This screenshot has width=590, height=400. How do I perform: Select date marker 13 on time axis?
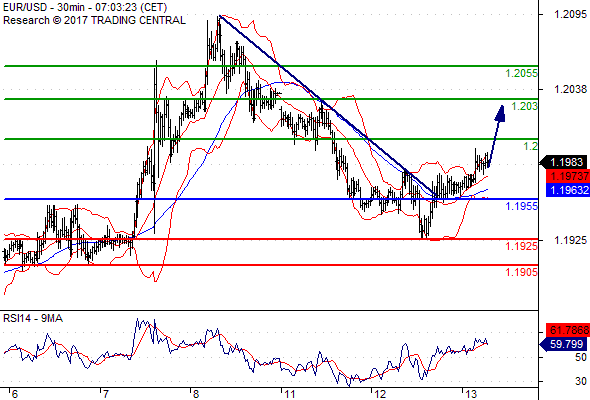(x=471, y=394)
